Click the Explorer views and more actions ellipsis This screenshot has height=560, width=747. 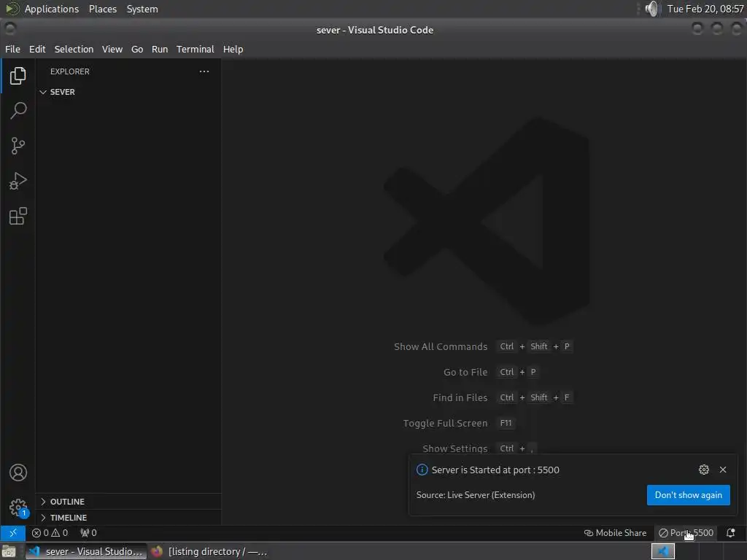(x=204, y=71)
